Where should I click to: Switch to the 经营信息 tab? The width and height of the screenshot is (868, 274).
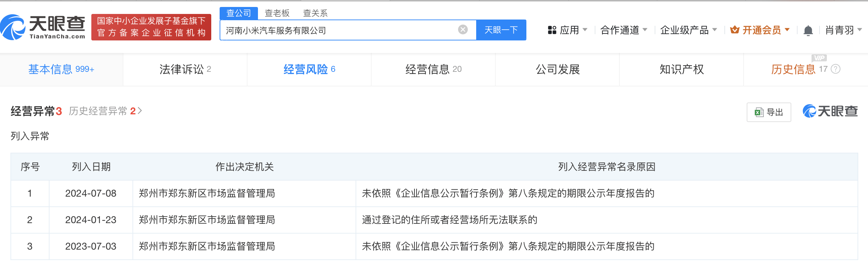(433, 69)
